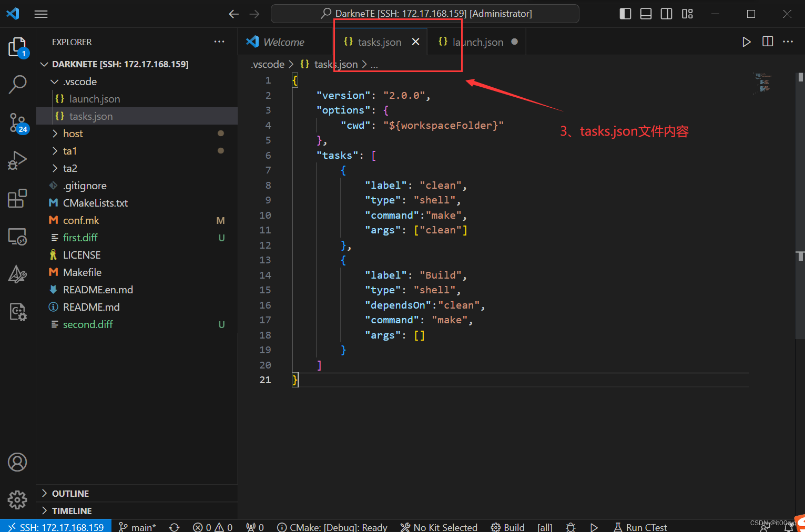Open the errors and warnings status indicator
This screenshot has height=532, width=805.
point(212,527)
